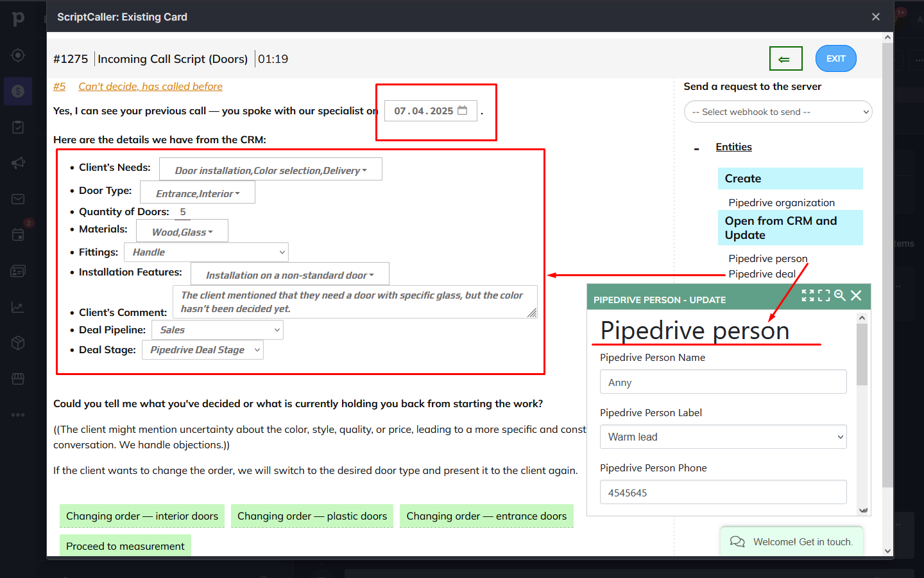Viewport: 924px width, 578px height.
Task: Click the chat bubble icon in Welcome widget
Action: tap(737, 542)
